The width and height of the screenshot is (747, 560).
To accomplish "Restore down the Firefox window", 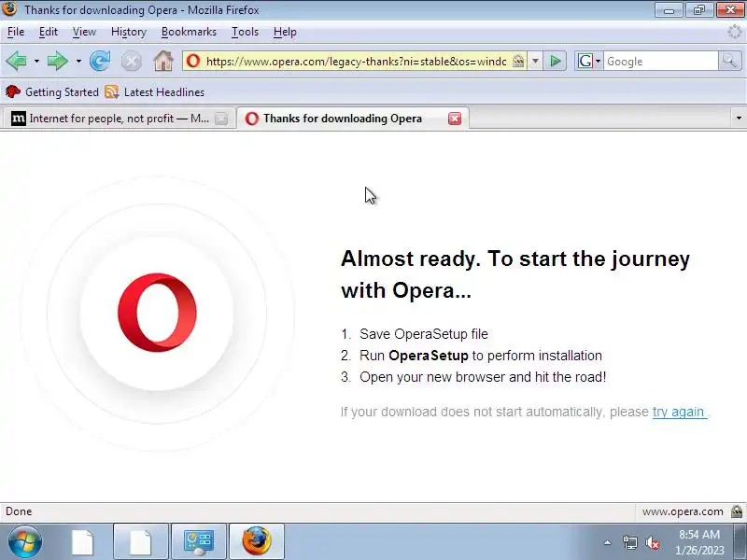I will (699, 9).
